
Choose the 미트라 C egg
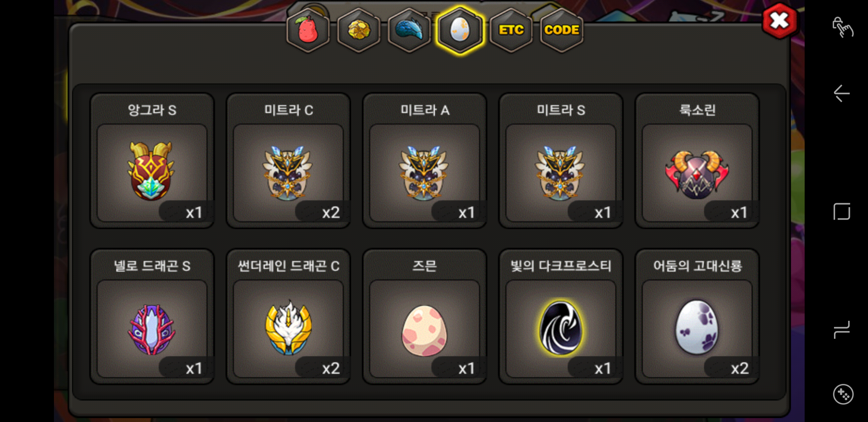point(289,161)
